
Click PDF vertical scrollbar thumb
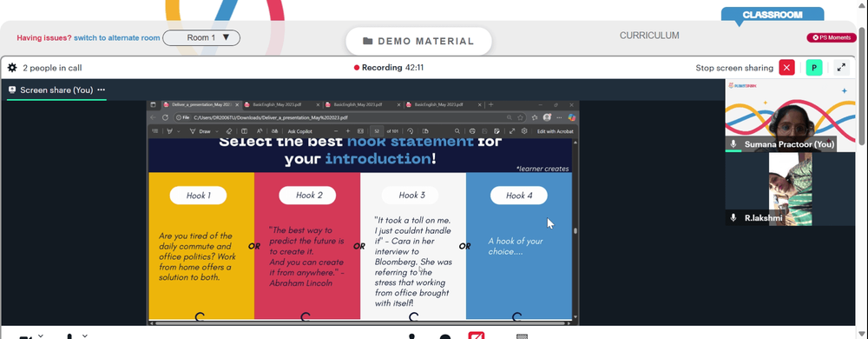click(575, 231)
